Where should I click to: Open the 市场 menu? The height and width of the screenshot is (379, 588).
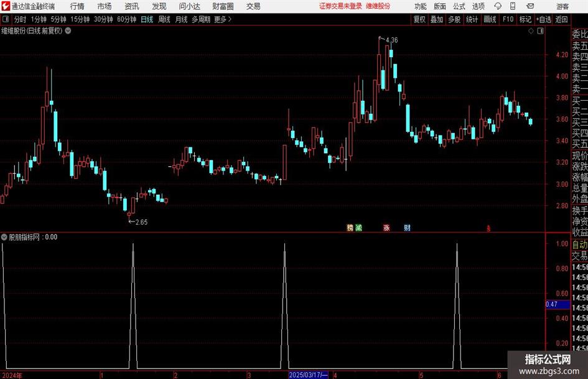click(105, 6)
